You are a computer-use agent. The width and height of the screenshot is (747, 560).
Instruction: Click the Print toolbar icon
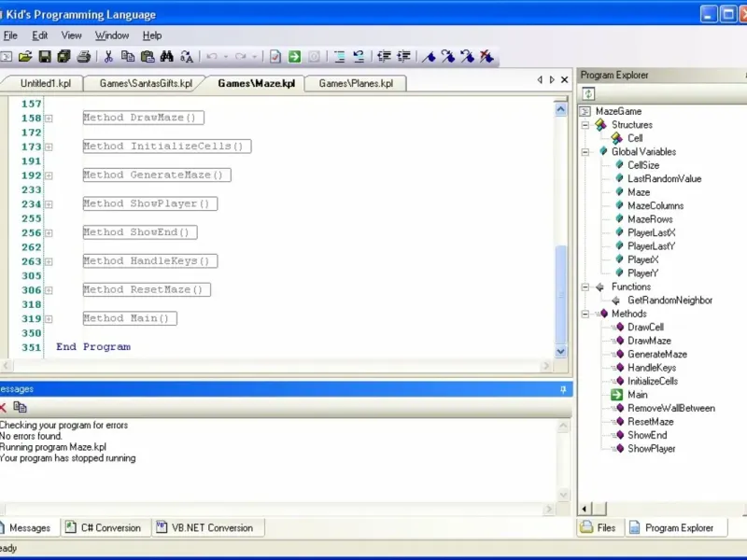(83, 57)
